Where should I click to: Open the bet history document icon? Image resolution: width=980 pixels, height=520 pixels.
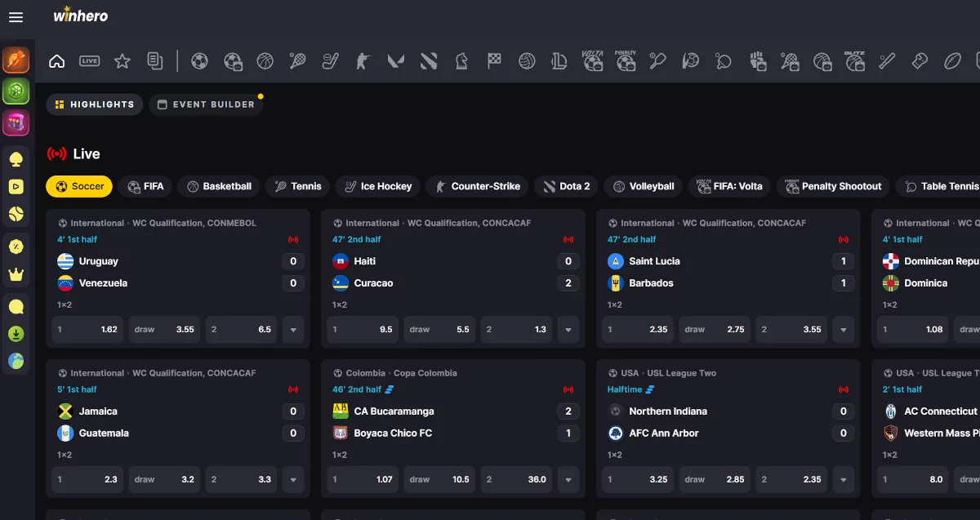point(155,60)
